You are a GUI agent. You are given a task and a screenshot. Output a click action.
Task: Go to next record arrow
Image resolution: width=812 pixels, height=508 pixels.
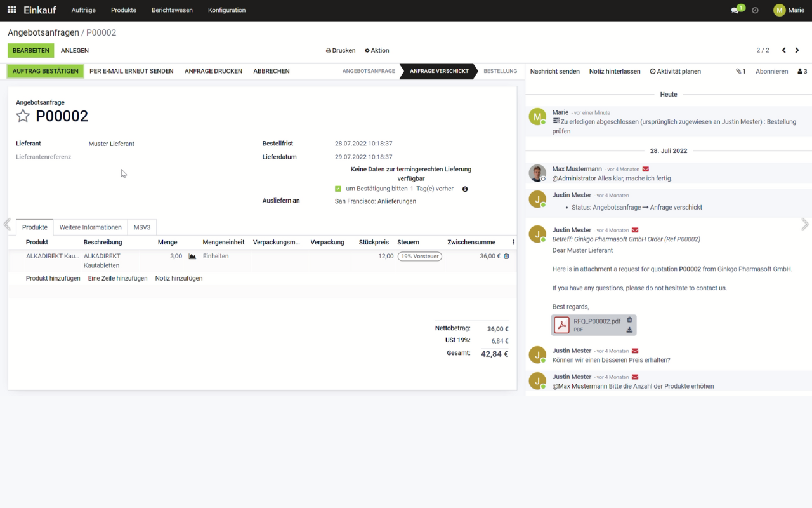click(797, 50)
